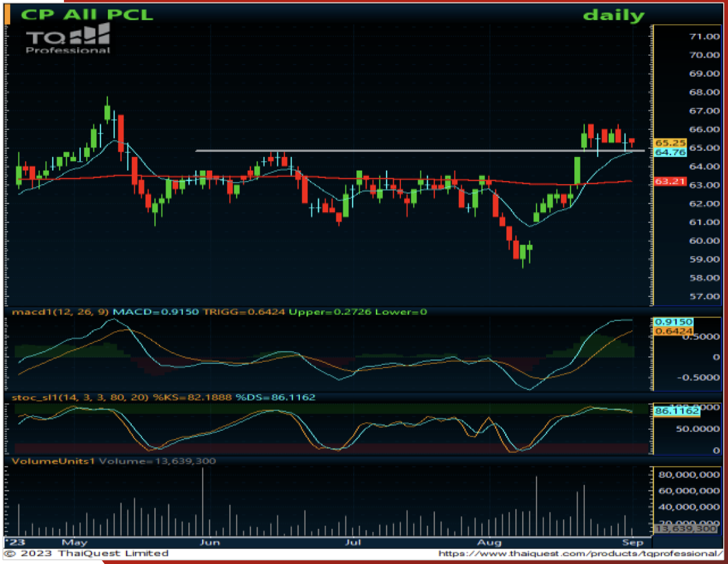Screen dimensions: 728x564
Task: Click the 67.00 price axis label
Action: (x=704, y=111)
